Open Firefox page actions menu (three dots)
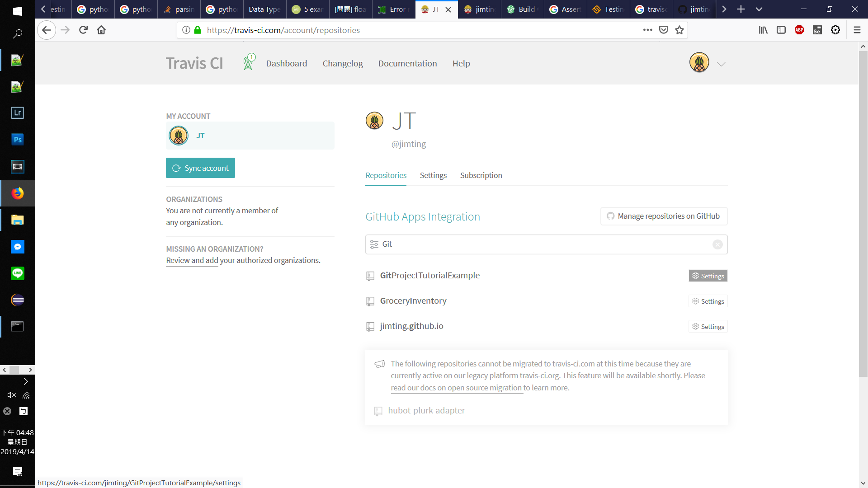868x488 pixels. point(647,30)
